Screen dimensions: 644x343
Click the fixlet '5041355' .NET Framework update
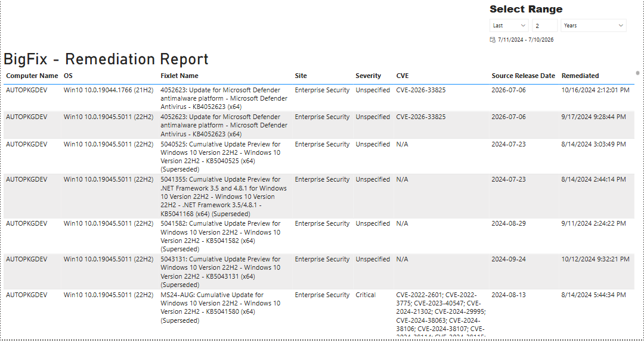tap(224, 197)
